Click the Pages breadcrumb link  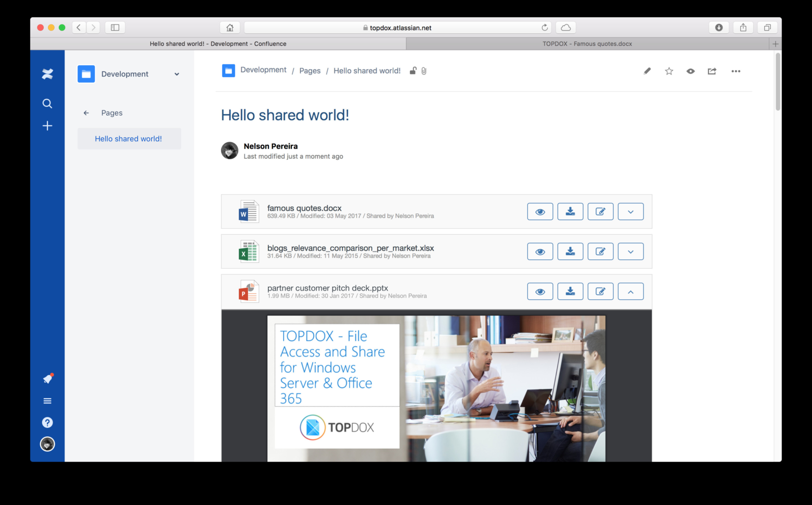click(310, 71)
